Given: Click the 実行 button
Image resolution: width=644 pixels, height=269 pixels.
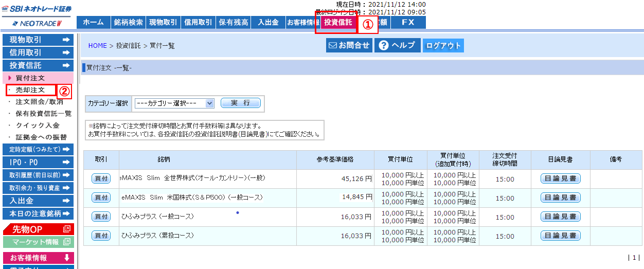Looking at the screenshot, I should tap(241, 103).
